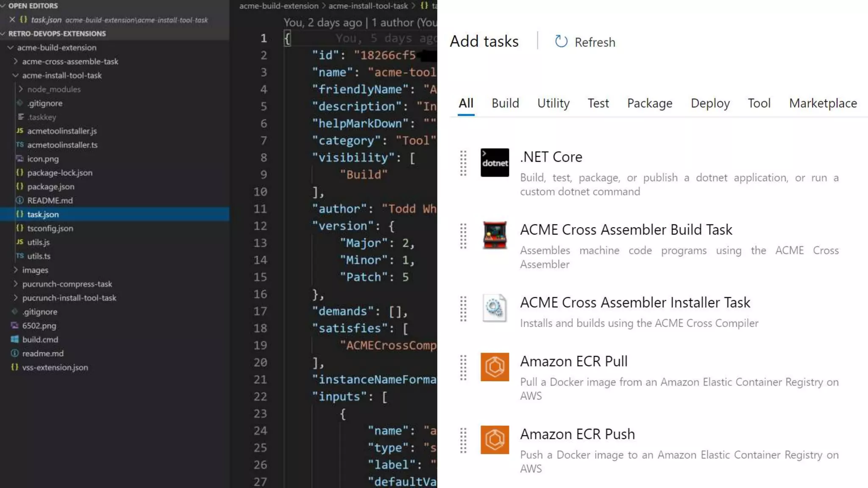Click the ACME Cross Assembler Build Task arcade icon

click(495, 236)
